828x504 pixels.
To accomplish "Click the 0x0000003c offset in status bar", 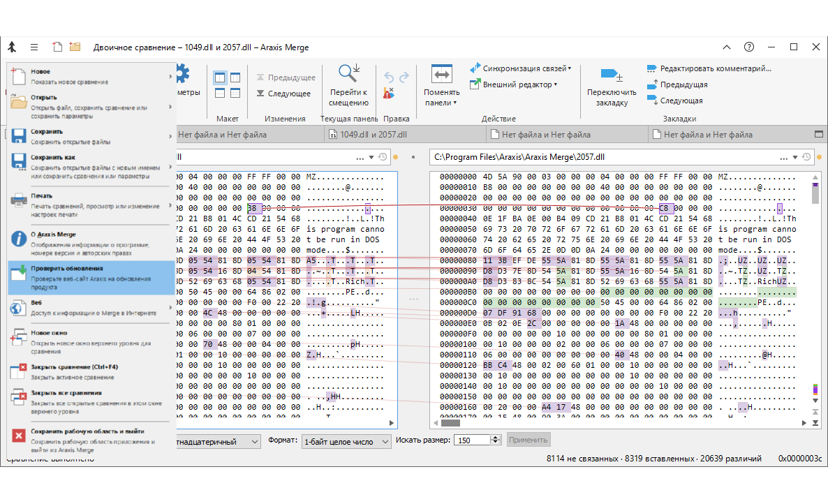I will click(799, 459).
